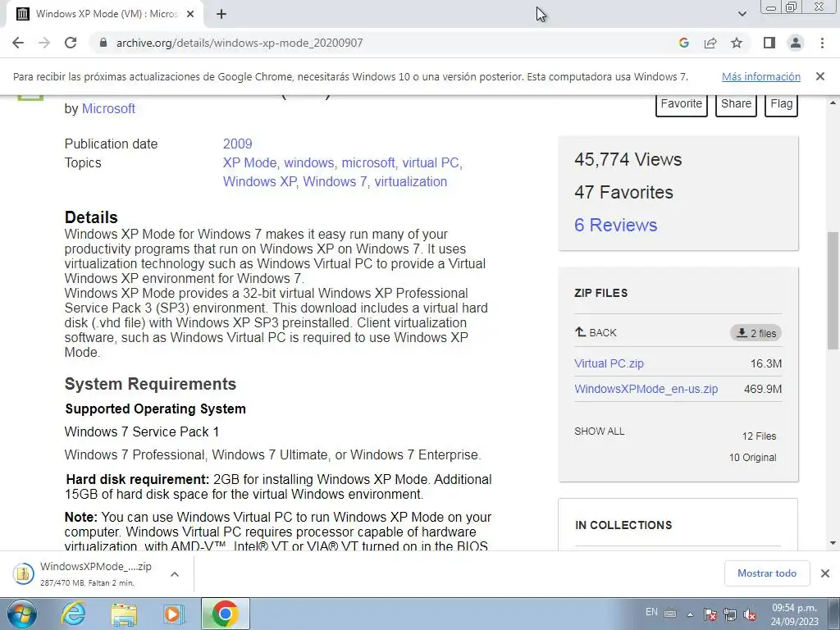Click the Share button on the page
The width and height of the screenshot is (840, 630).
click(736, 104)
